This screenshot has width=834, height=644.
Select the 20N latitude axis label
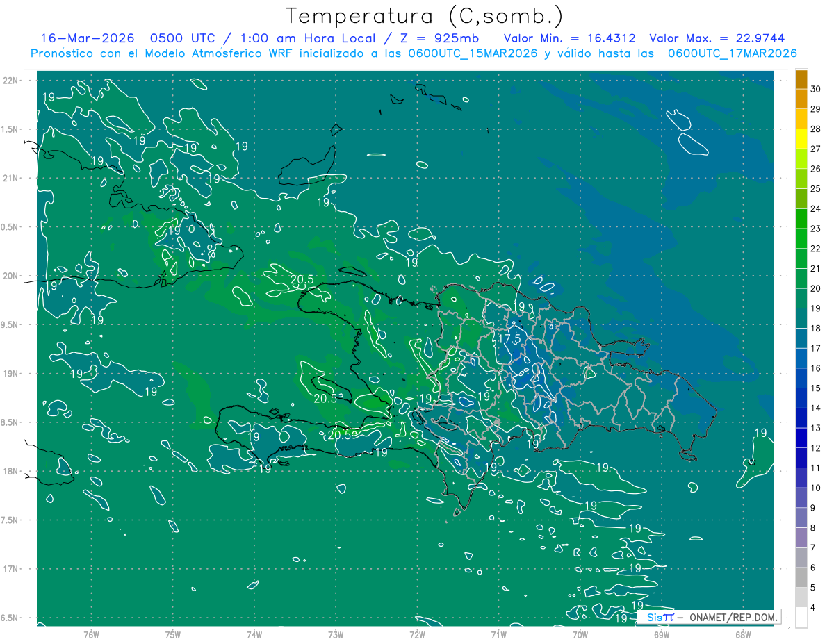11,276
